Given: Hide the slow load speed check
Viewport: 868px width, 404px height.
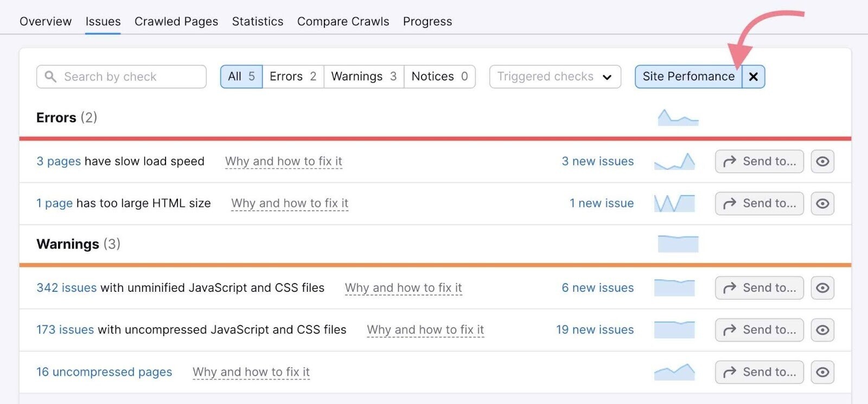Looking at the screenshot, I should (822, 162).
